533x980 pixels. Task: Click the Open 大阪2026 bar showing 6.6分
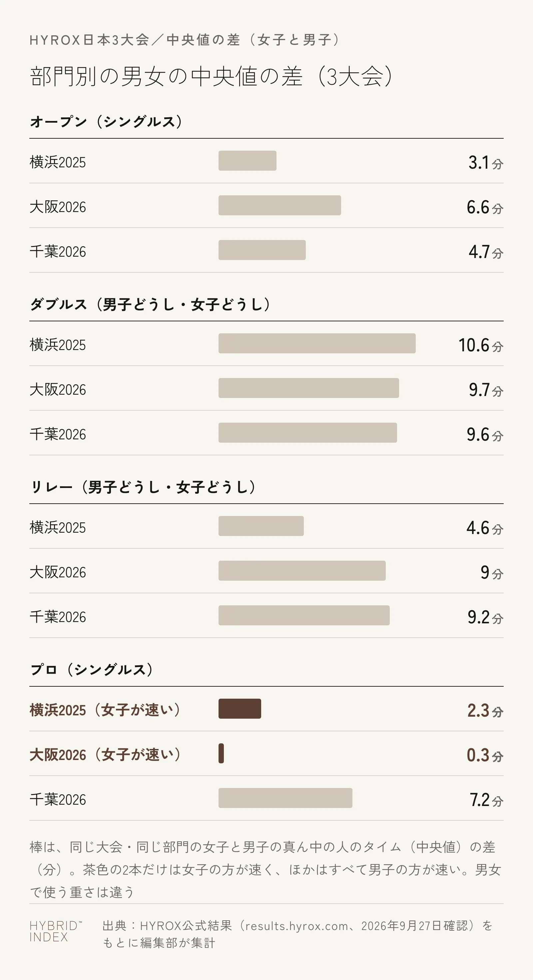click(x=279, y=205)
